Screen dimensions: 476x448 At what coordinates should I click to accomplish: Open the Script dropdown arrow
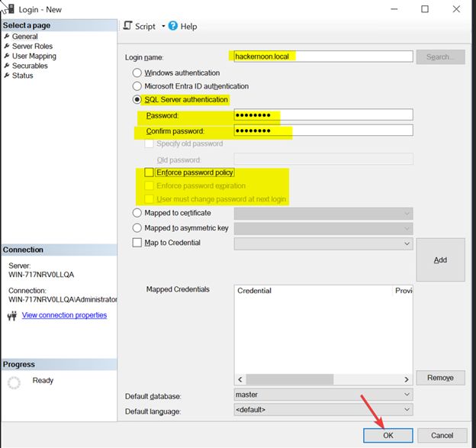click(x=163, y=26)
